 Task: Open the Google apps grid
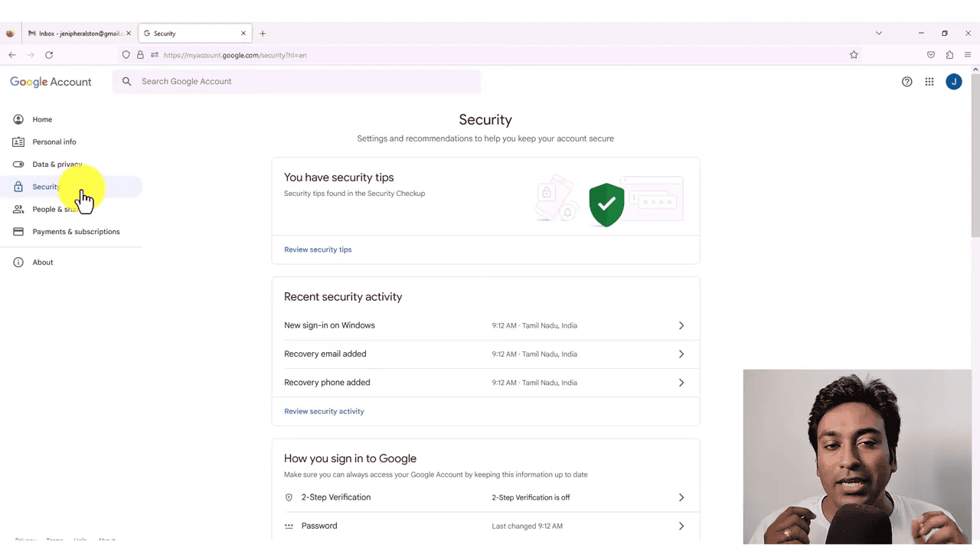pos(929,82)
